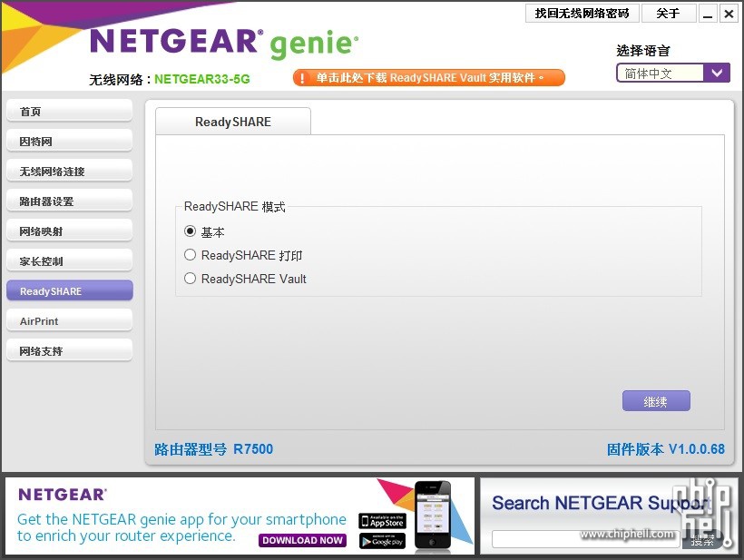Open 无线网络连接 wireless settings

click(69, 172)
